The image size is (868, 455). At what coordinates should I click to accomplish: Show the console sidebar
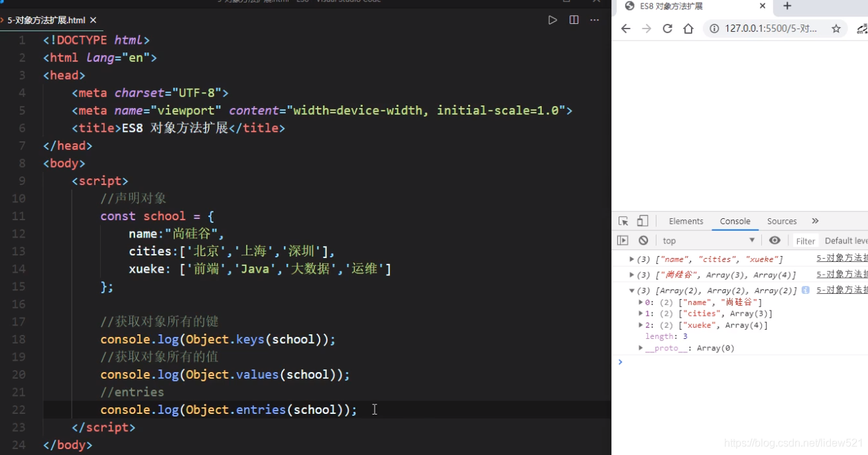(623, 240)
